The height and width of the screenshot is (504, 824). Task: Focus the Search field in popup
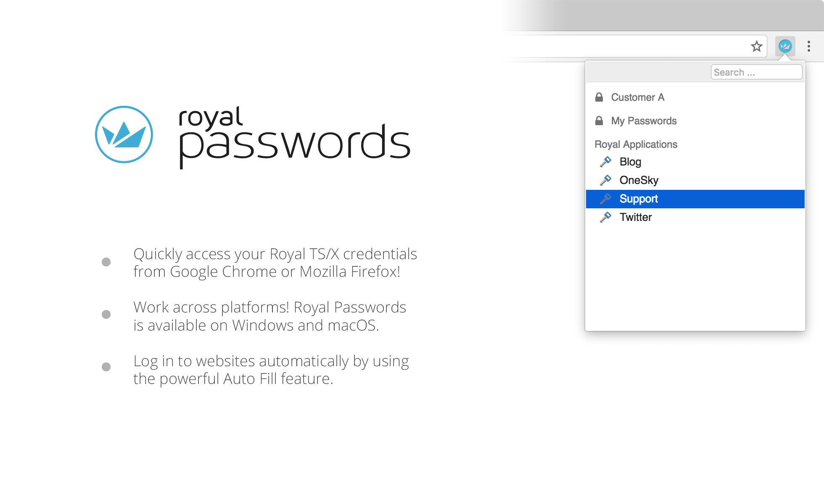[x=756, y=72]
